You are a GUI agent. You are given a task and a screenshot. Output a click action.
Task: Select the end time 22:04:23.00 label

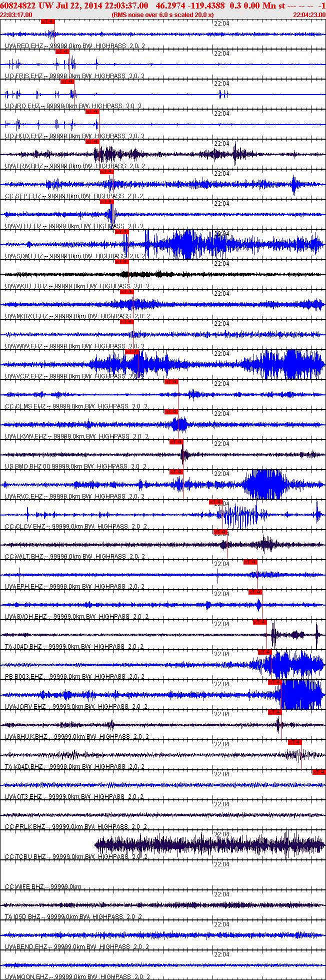pos(309,15)
